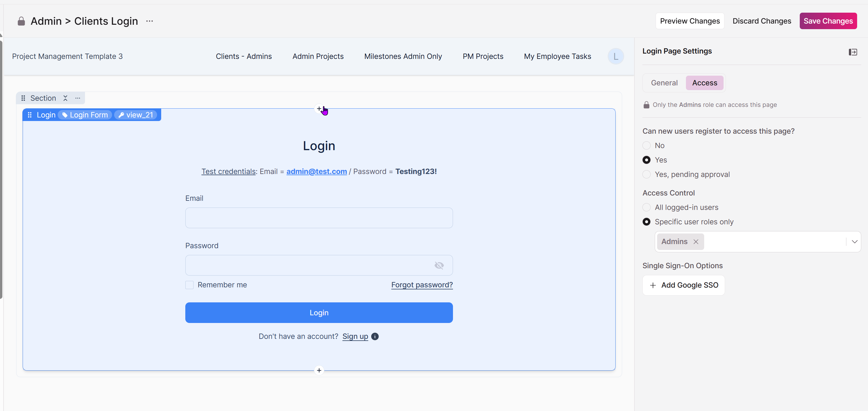Click Discard Changes button
The height and width of the screenshot is (411, 868).
762,21
